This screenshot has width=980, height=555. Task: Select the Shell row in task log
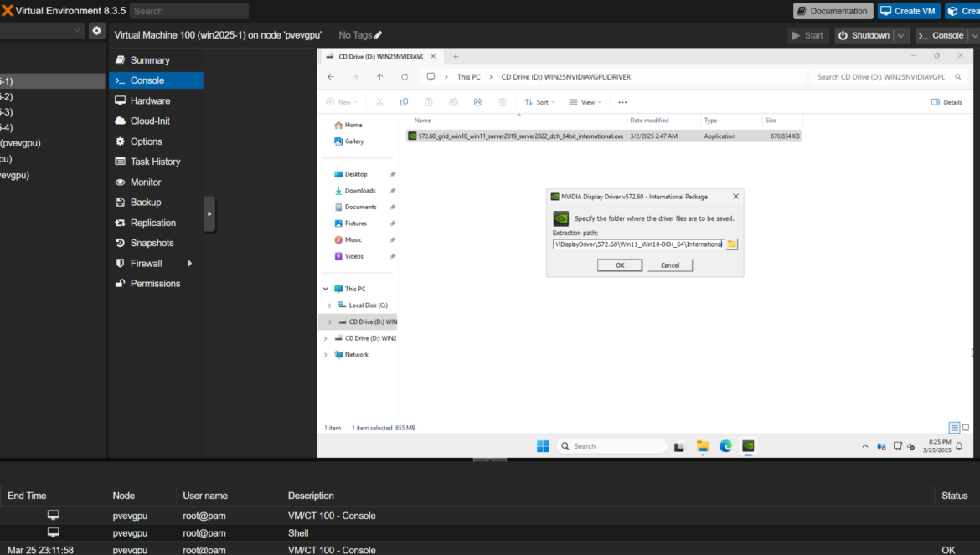pyautogui.click(x=490, y=533)
